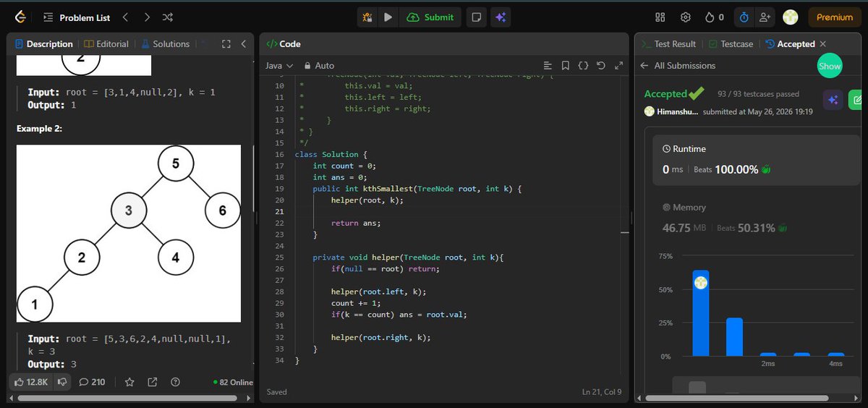This screenshot has height=408, width=868.
Task: Submit the solution
Action: 430,17
